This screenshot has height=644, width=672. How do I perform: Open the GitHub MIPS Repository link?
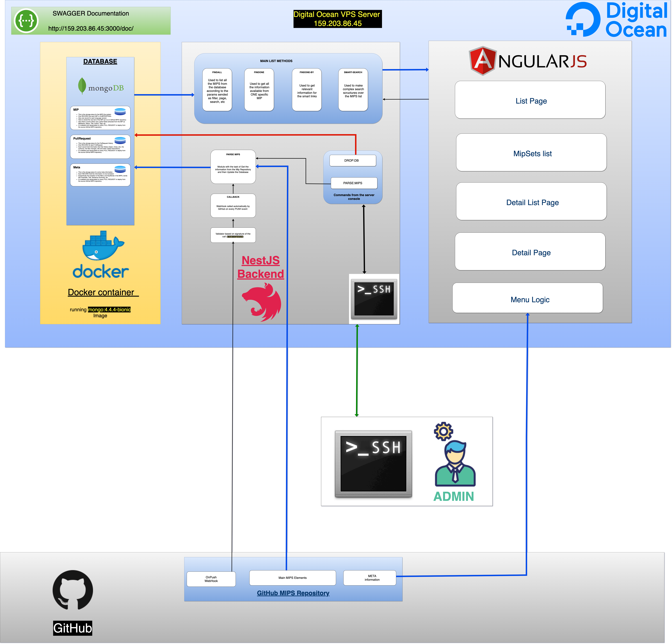tap(293, 593)
